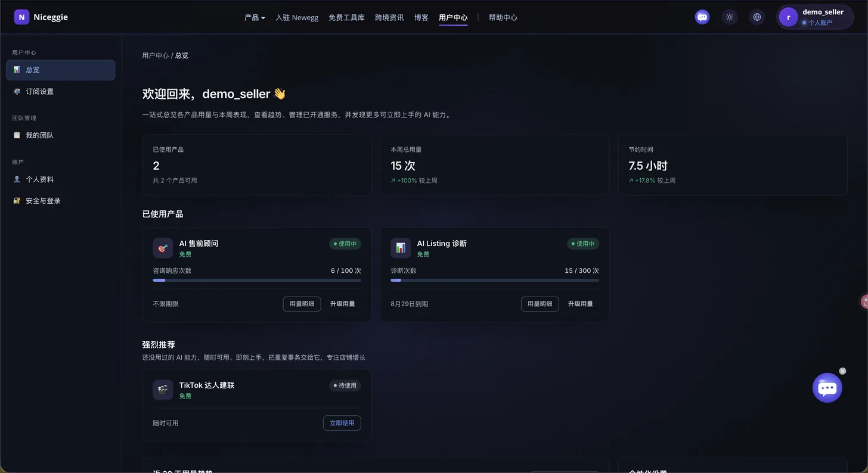The width and height of the screenshot is (868, 473).
Task: Toggle the sun theme icon
Action: (730, 17)
